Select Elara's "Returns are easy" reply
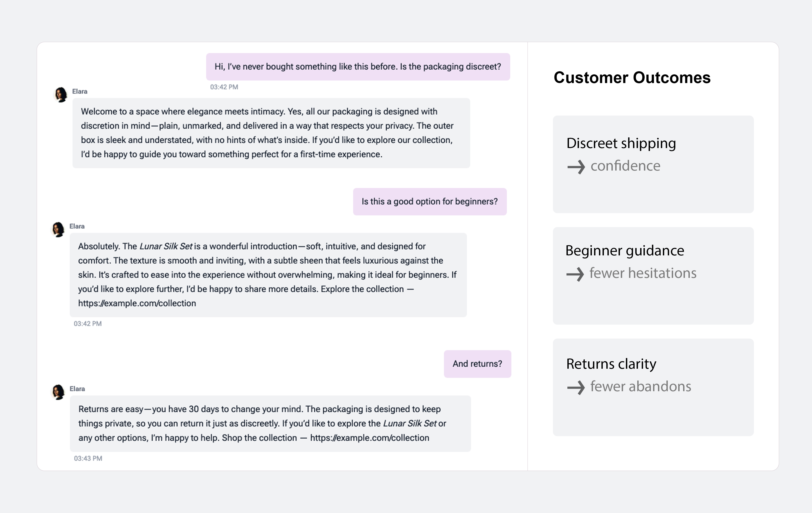This screenshot has height=513, width=812. (x=270, y=423)
